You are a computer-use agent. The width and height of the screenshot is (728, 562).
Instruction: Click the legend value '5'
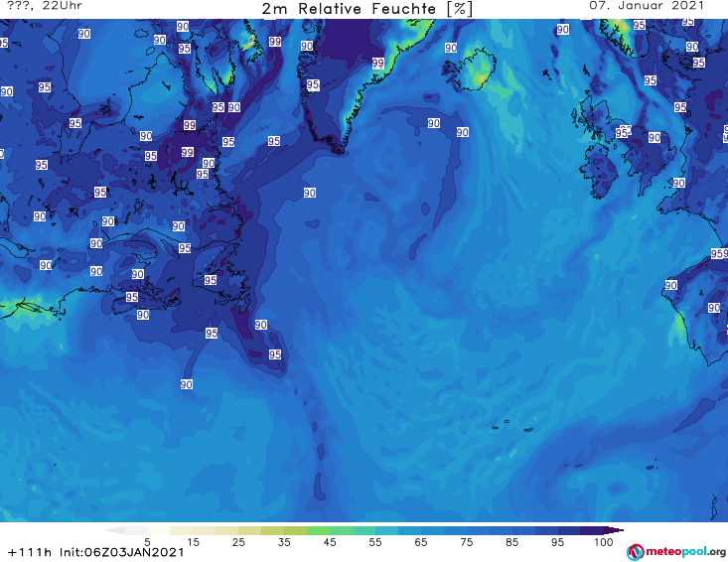[147, 542]
